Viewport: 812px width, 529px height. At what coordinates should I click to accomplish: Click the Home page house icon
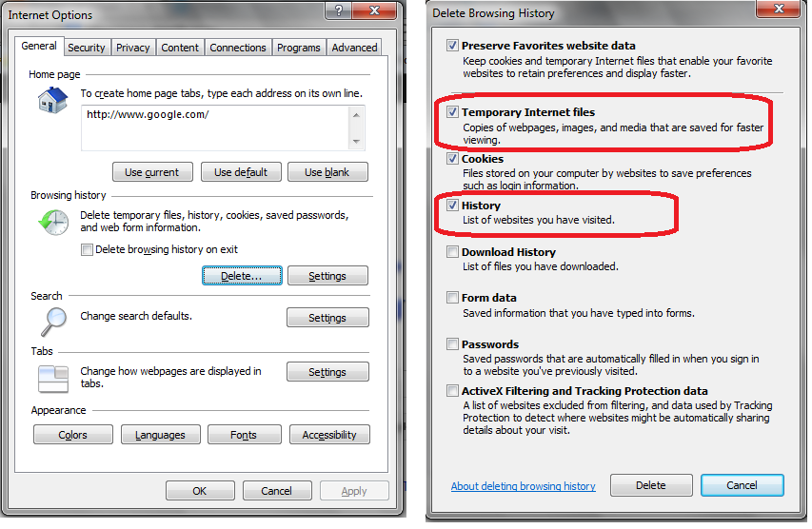[52, 101]
